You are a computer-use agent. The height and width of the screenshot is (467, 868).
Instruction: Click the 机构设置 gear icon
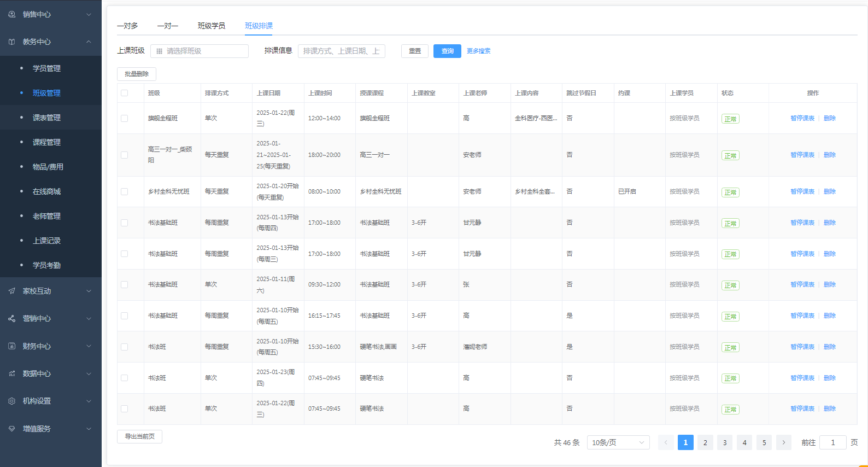(11, 401)
